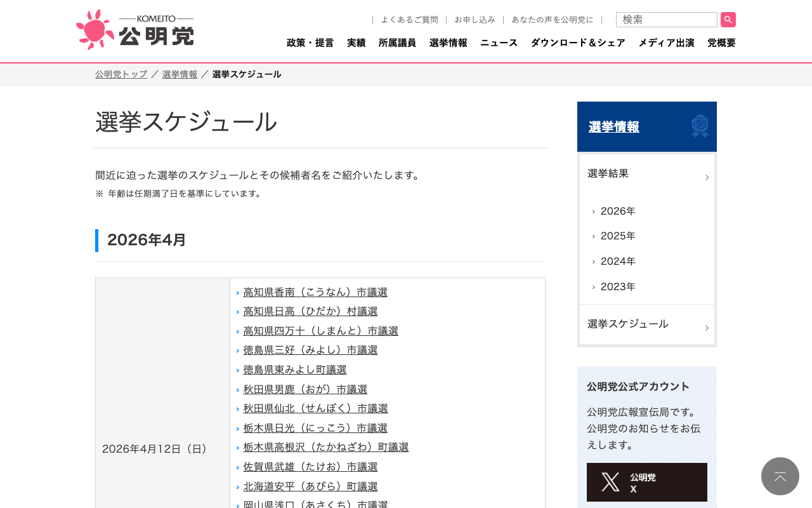
Task: Select 2023年 election results
Action: (618, 287)
